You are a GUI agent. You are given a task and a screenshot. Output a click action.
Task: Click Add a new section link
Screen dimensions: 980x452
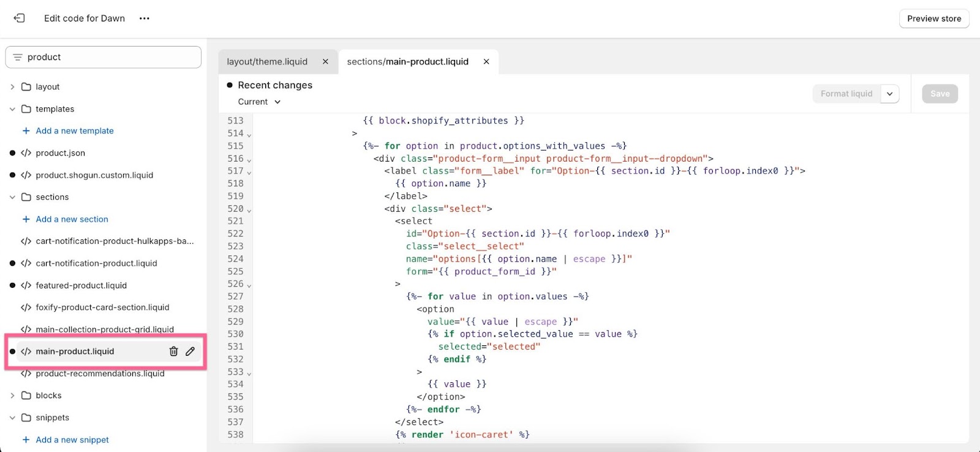click(72, 219)
